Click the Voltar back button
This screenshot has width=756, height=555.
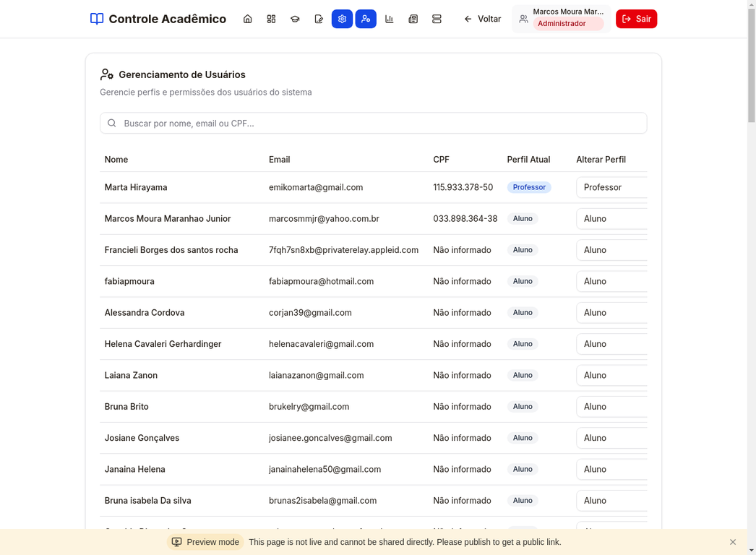click(482, 19)
